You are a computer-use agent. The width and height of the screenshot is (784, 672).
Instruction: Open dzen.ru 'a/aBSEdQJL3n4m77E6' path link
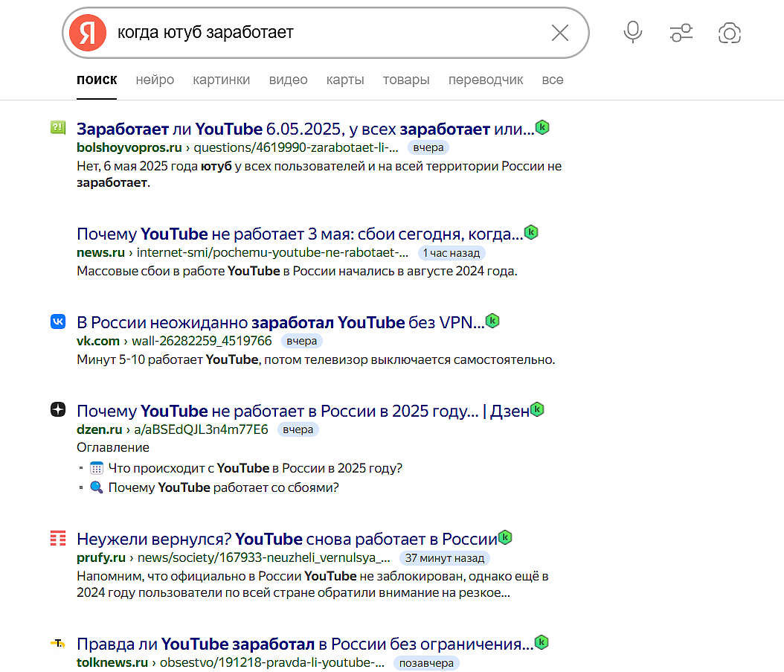tap(201, 430)
